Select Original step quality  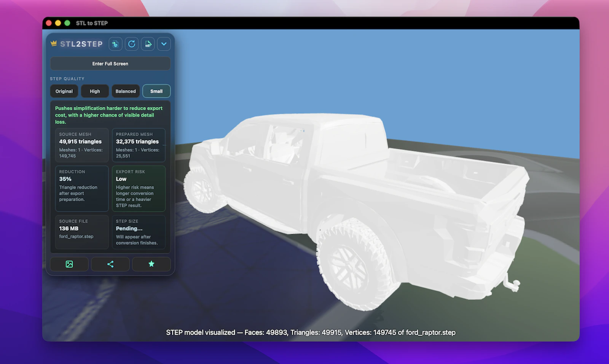[64, 91]
